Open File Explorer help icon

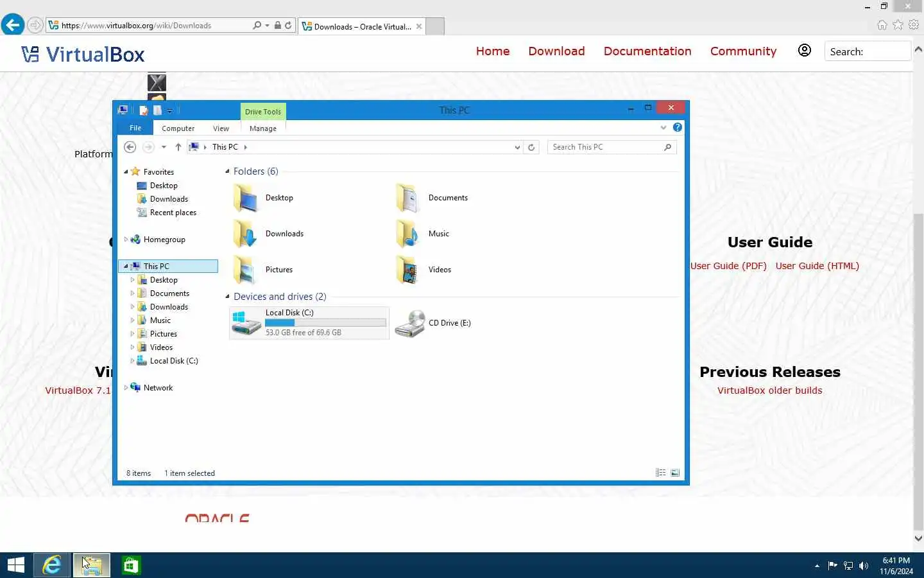click(677, 128)
